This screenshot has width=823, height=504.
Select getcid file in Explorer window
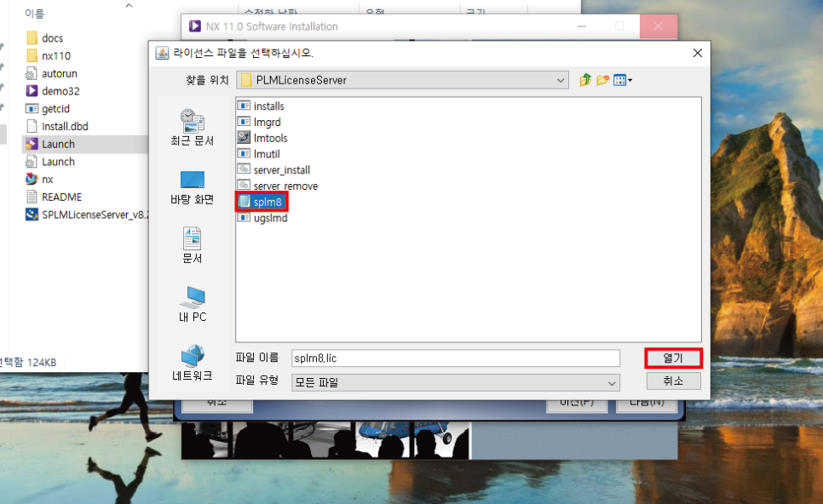click(x=47, y=109)
